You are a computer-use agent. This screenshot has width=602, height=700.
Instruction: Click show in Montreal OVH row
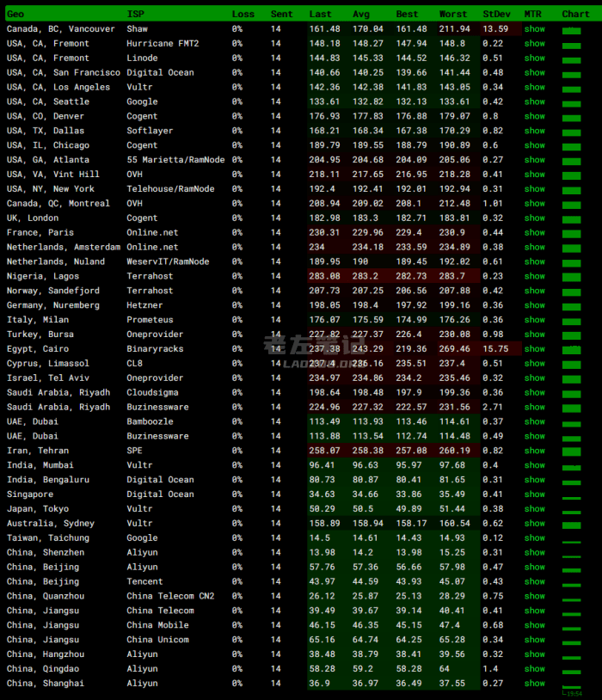pyautogui.click(x=535, y=204)
